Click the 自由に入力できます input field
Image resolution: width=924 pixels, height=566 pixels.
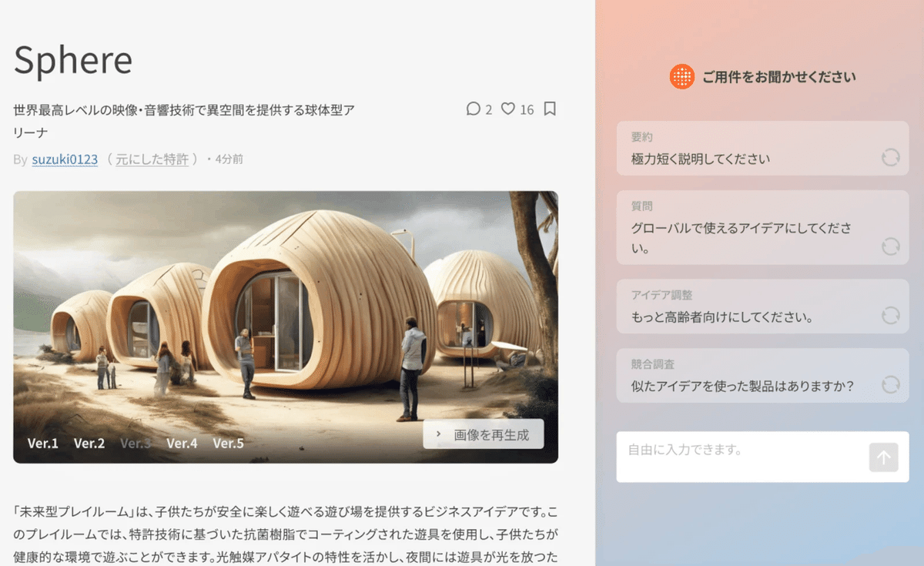pyautogui.click(x=731, y=456)
